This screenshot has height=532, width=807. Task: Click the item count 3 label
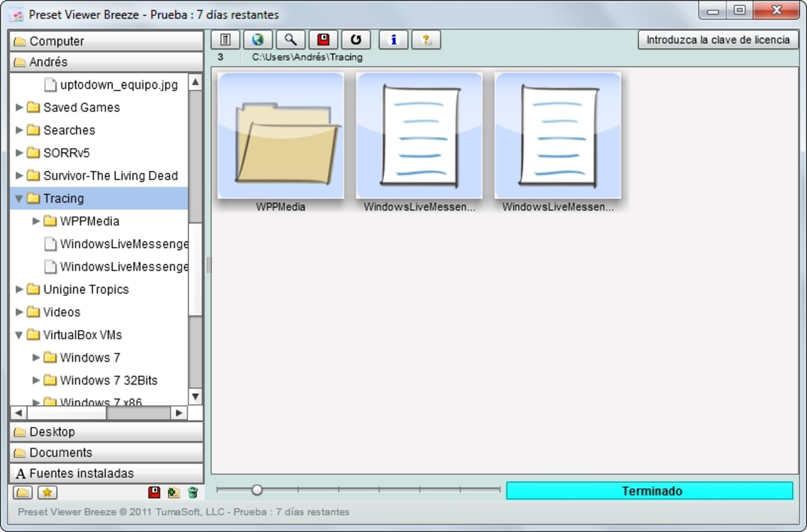coord(220,57)
